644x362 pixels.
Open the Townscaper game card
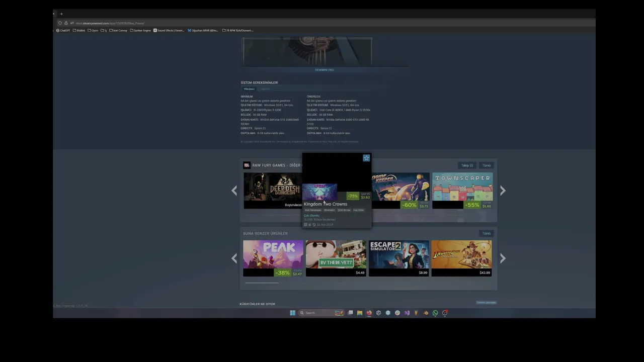point(462,191)
